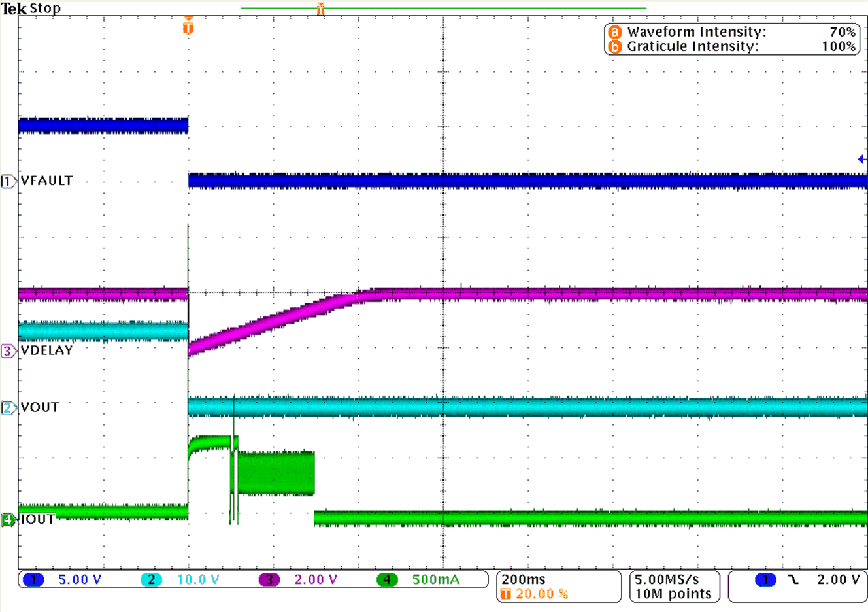Click the orange trigger position T marker
This screenshot has width=868, height=612.
188,27
